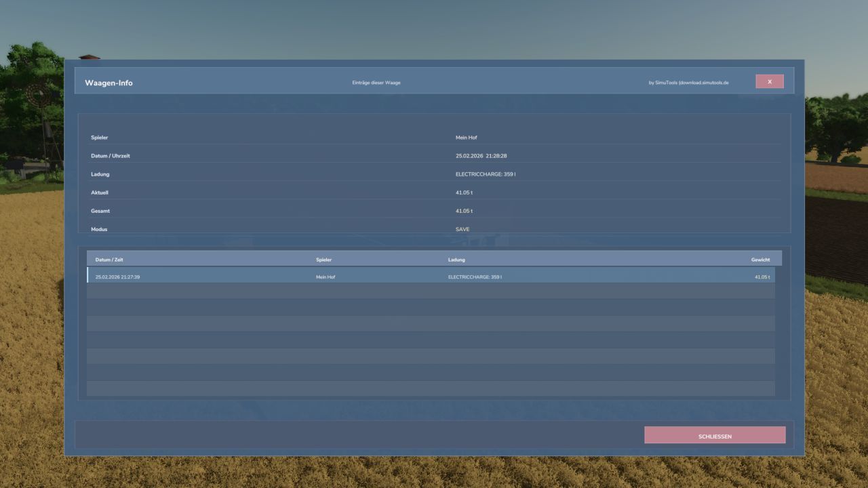Click the Mein Hof cell inside the entries table
The height and width of the screenshot is (488, 868).
pos(325,276)
